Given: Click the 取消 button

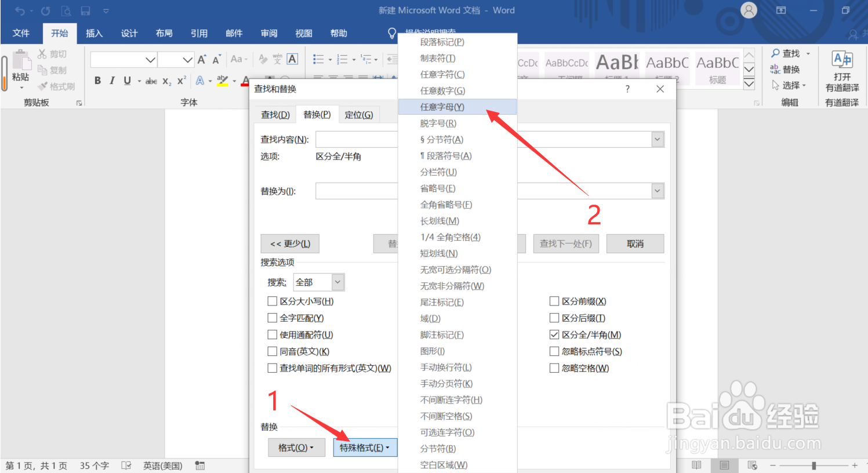Looking at the screenshot, I should (x=635, y=243).
